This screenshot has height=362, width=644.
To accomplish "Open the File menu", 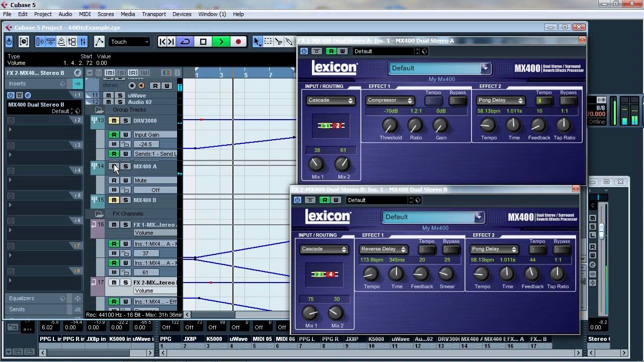I will [x=8, y=14].
